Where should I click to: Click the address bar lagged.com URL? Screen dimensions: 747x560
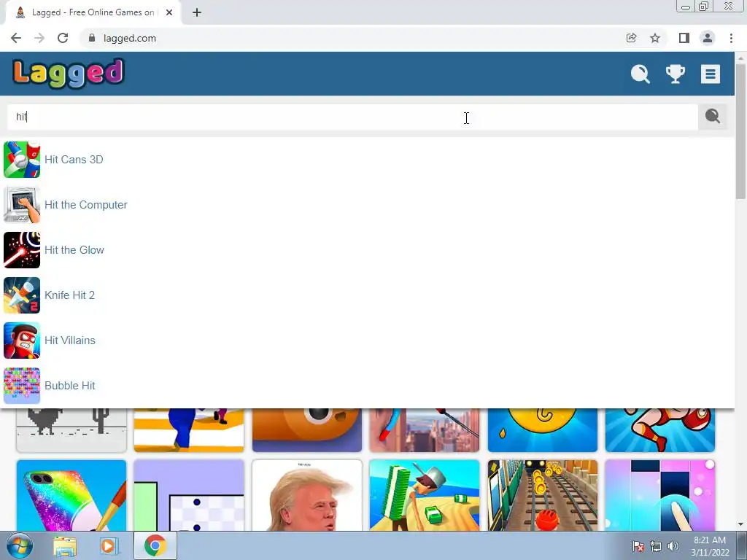[x=130, y=38]
